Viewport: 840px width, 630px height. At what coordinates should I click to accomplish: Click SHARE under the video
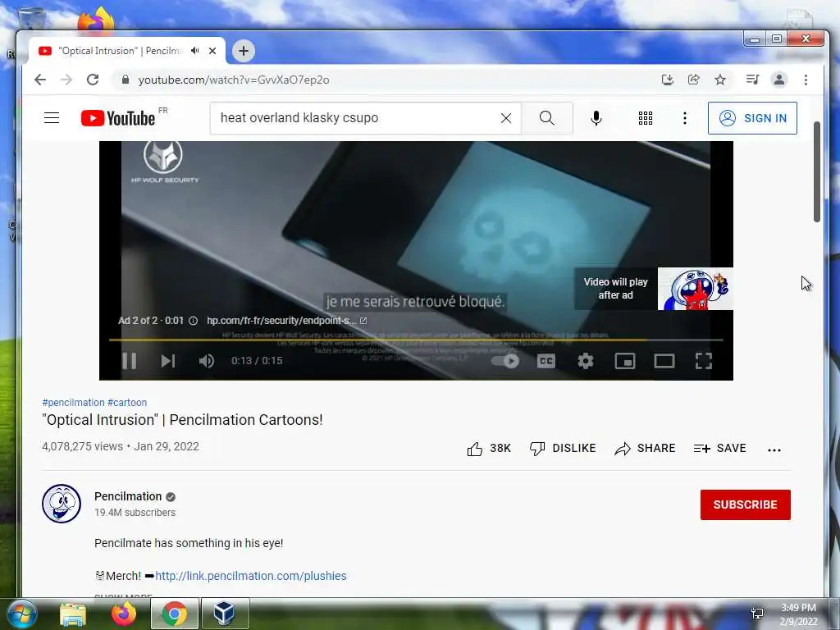[x=645, y=449]
